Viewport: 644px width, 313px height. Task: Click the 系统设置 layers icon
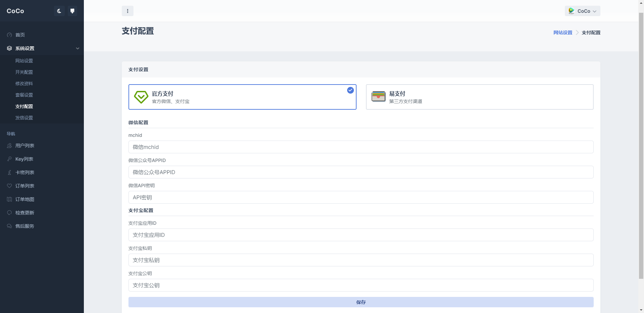pyautogui.click(x=9, y=48)
